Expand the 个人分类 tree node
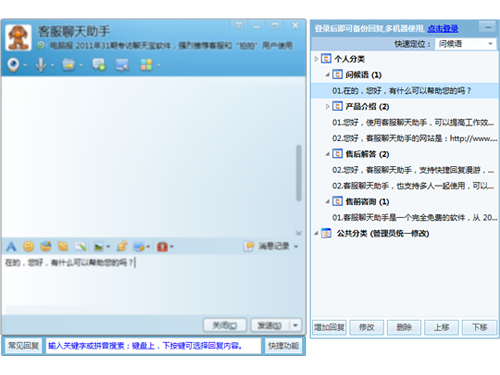 coord(316,59)
